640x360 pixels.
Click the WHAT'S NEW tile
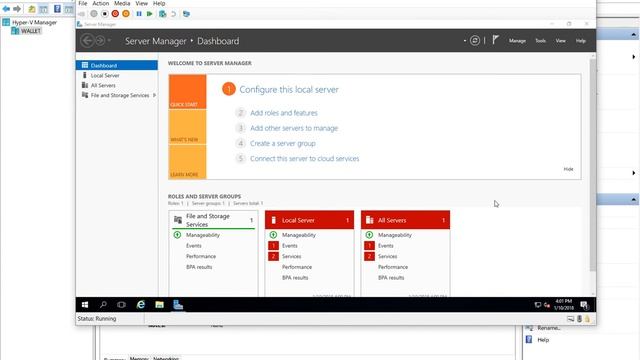pos(187,127)
